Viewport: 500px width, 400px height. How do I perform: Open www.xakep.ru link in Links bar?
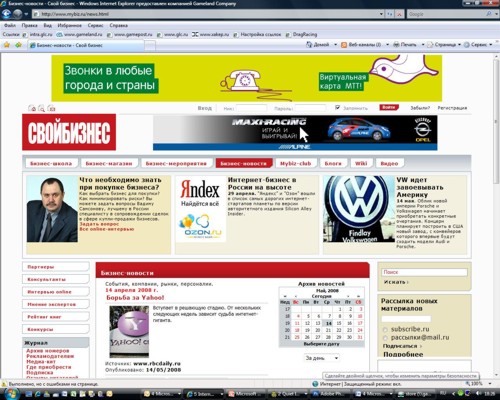coord(211,34)
